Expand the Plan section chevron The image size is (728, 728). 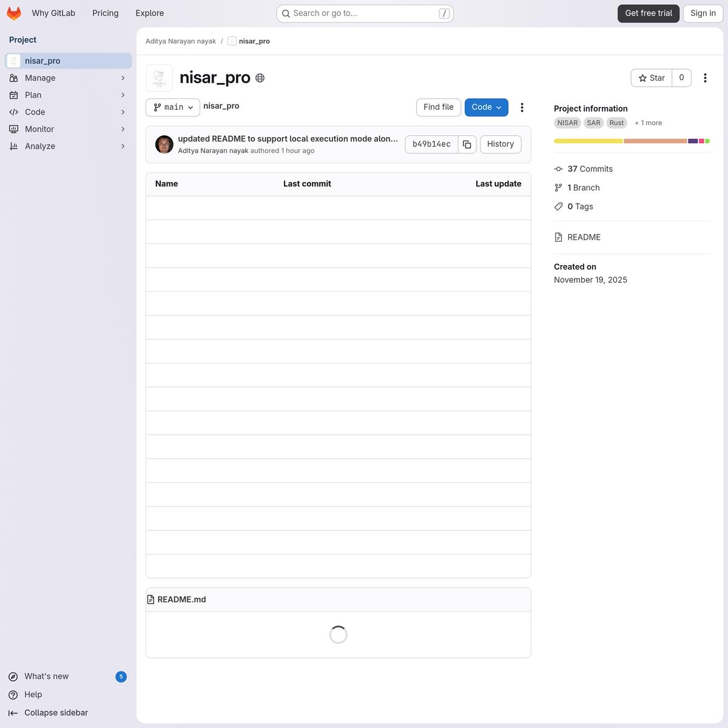click(123, 95)
